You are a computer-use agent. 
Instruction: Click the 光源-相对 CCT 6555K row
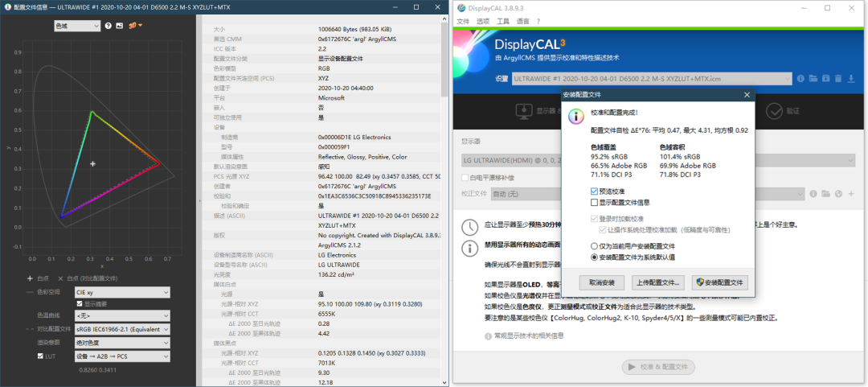(x=323, y=314)
